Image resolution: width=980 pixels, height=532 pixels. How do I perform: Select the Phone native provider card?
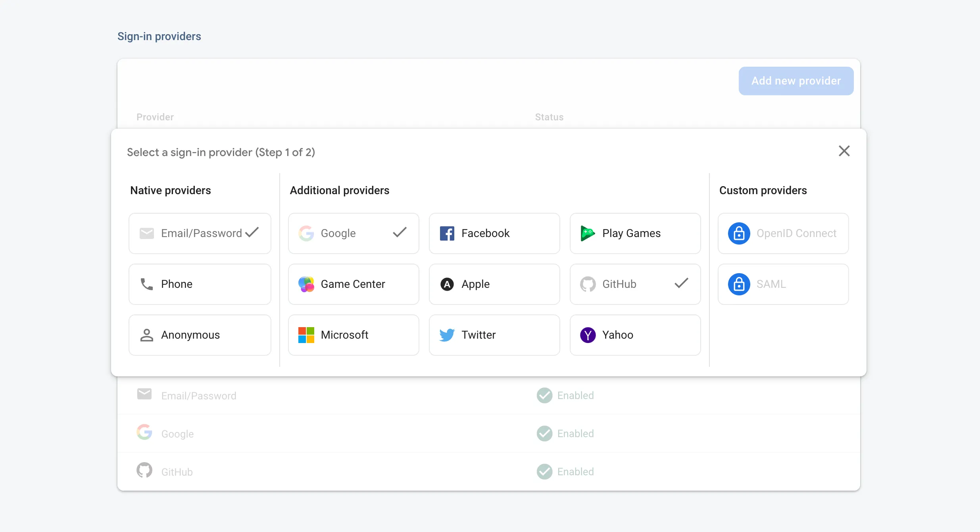click(x=200, y=284)
